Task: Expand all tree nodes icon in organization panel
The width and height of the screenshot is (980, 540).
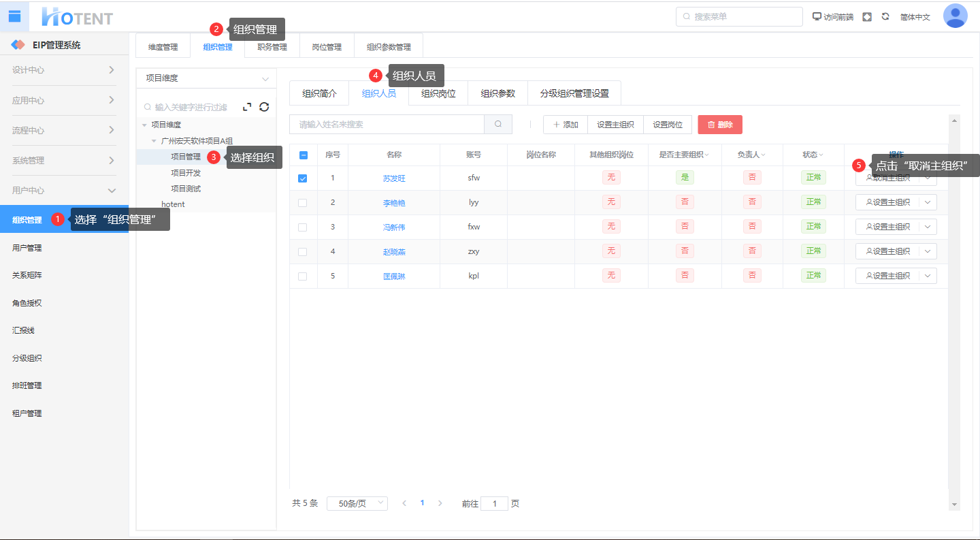Action: (247, 107)
